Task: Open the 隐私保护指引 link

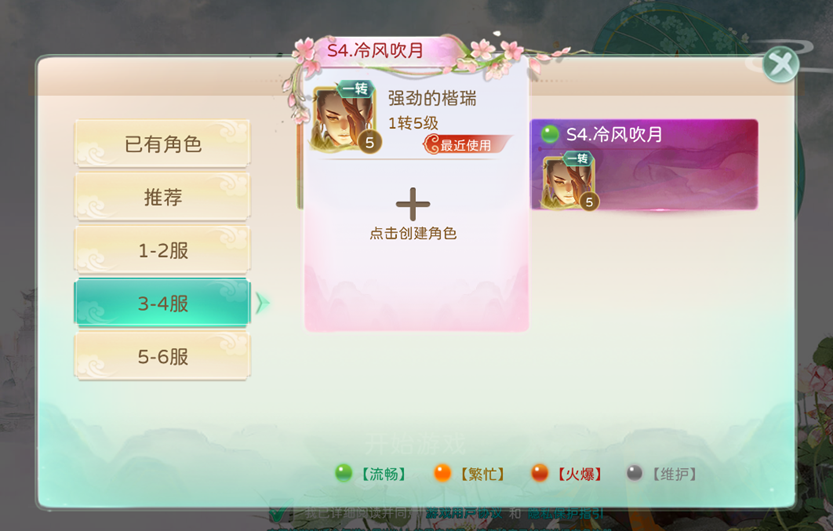Action: [x=566, y=513]
